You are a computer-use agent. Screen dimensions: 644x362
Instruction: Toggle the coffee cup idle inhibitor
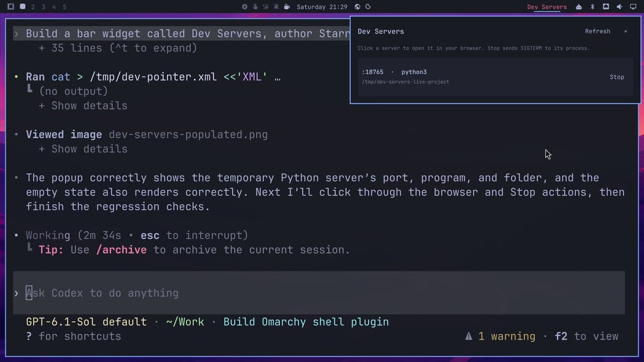[x=287, y=7]
